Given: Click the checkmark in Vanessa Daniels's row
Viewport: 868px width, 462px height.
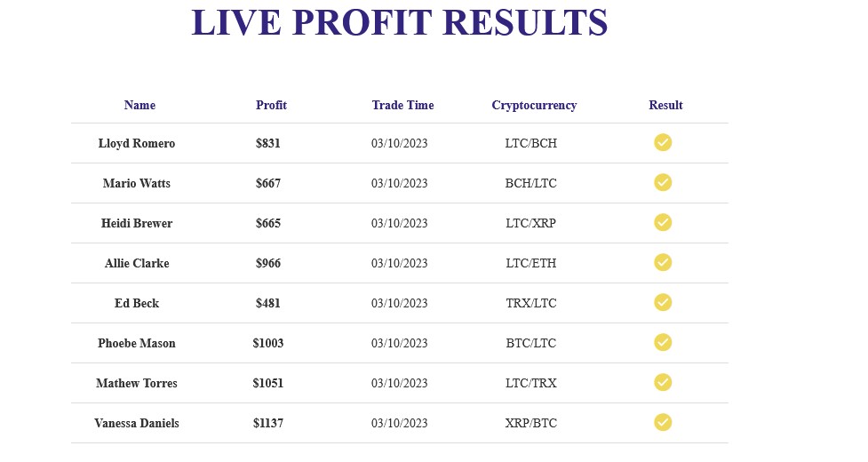Looking at the screenshot, I should pos(663,422).
